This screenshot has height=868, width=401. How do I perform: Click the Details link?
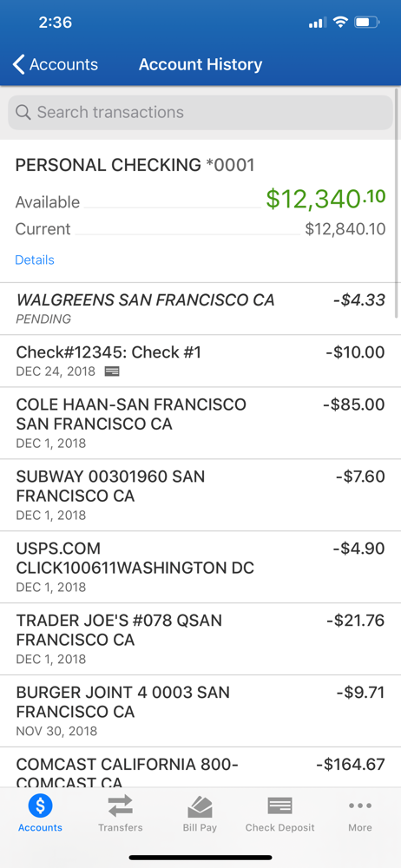(x=35, y=260)
